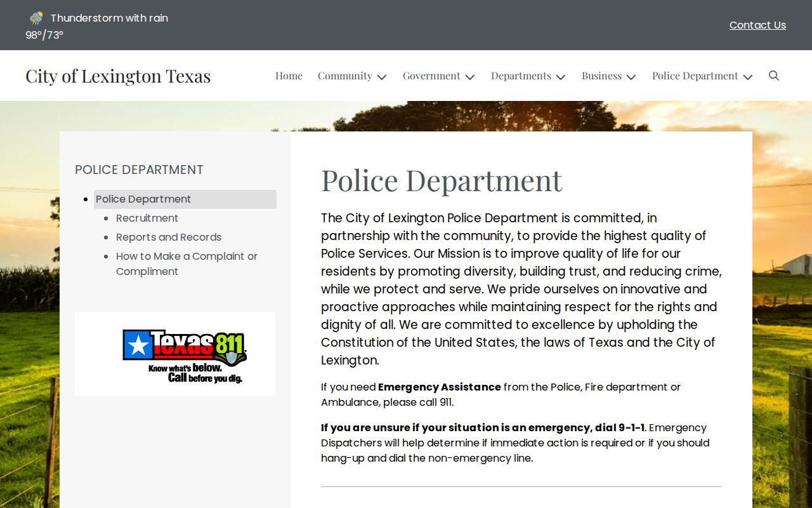Image resolution: width=812 pixels, height=508 pixels.
Task: Expand the Government dropdown chevron
Action: [x=470, y=77]
